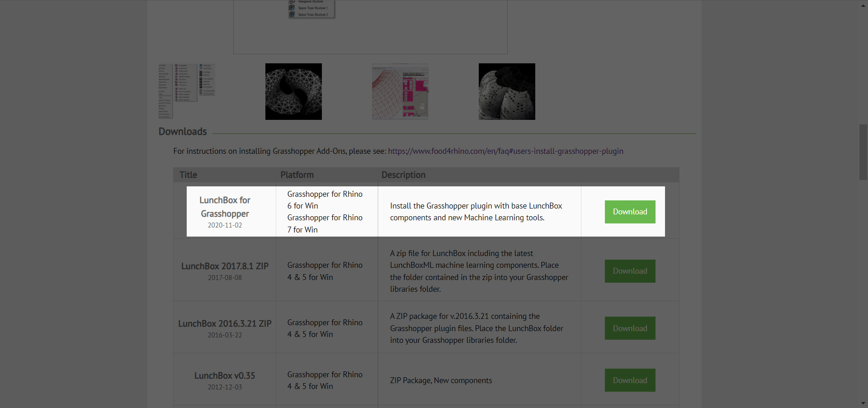Click the 'Title' column header
The height and width of the screenshot is (408, 868).
(x=188, y=175)
